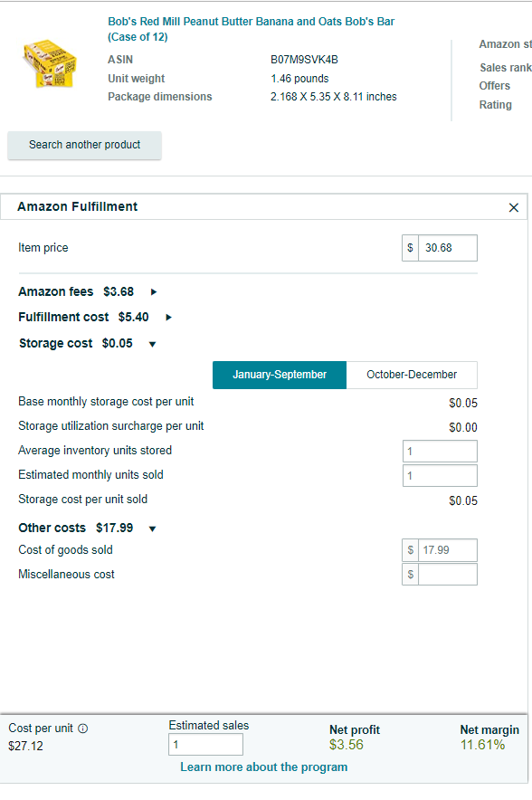The image size is (532, 800).
Task: Click the dollar sign beside Item price
Action: coord(410,248)
